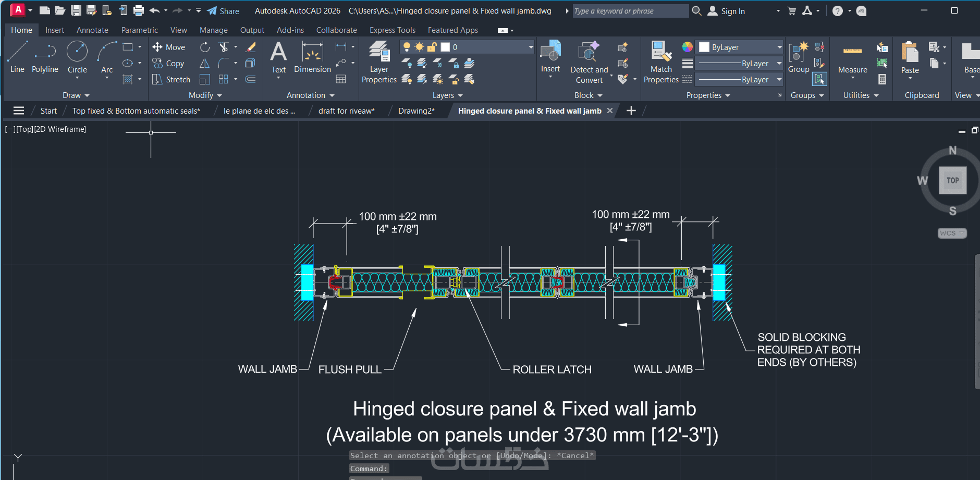This screenshot has width=980, height=480.
Task: Click the [Top] view control label
Action: click(24, 129)
